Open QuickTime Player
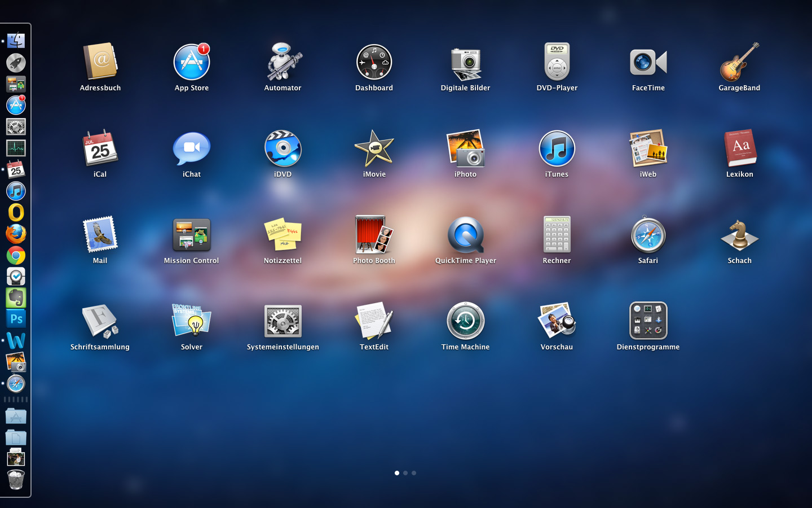The width and height of the screenshot is (812, 508). 466,235
